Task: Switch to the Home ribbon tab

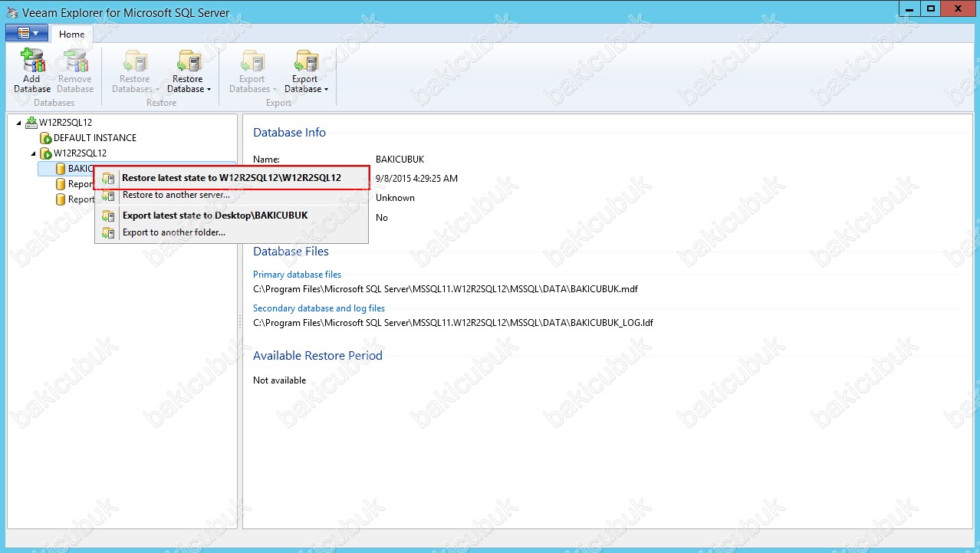Action: 72,35
